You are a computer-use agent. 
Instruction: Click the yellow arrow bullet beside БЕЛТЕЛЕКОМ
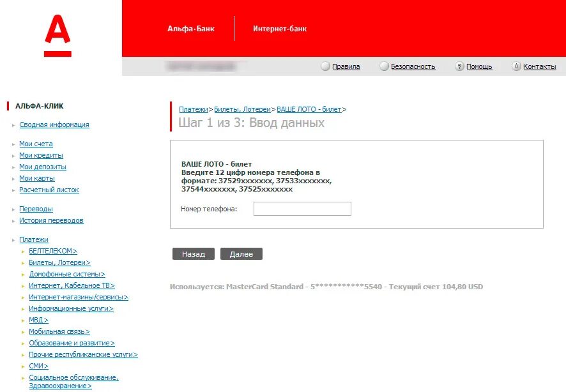tap(23, 252)
